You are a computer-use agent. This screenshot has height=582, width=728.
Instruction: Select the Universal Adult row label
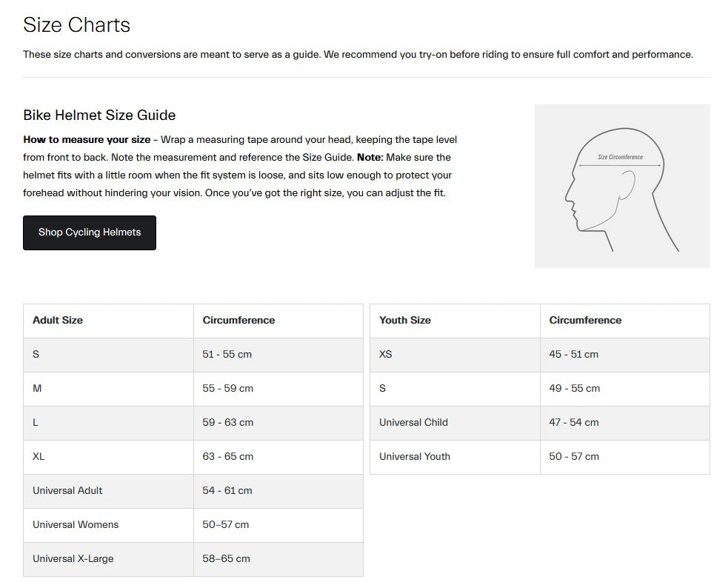click(x=67, y=491)
